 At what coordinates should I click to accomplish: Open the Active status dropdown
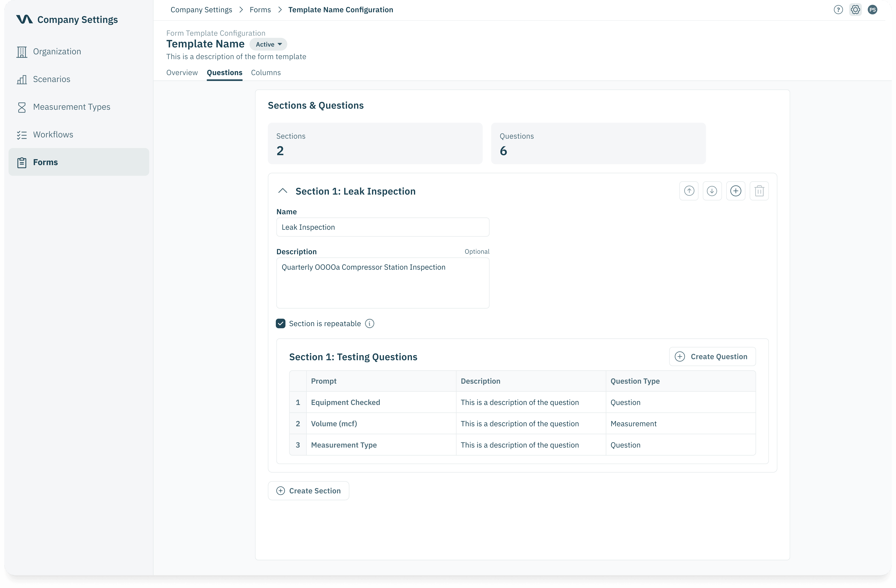(x=268, y=44)
